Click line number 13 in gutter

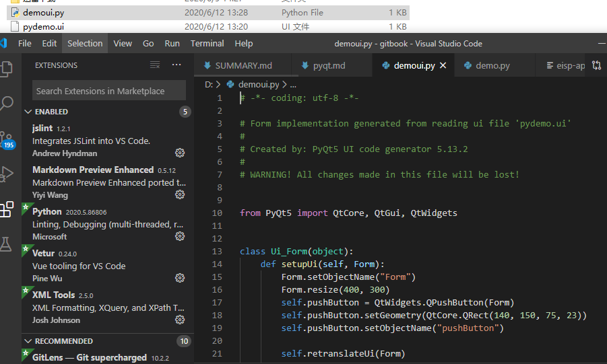pos(217,252)
